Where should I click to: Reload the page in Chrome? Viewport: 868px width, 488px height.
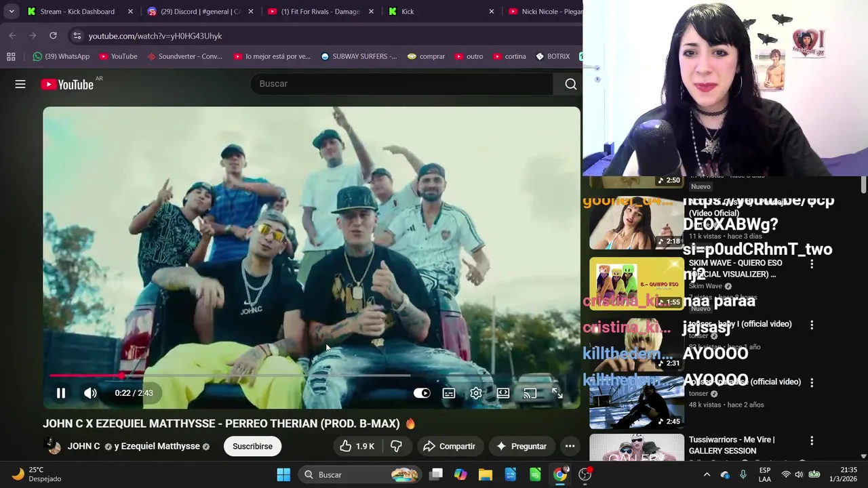click(x=53, y=35)
